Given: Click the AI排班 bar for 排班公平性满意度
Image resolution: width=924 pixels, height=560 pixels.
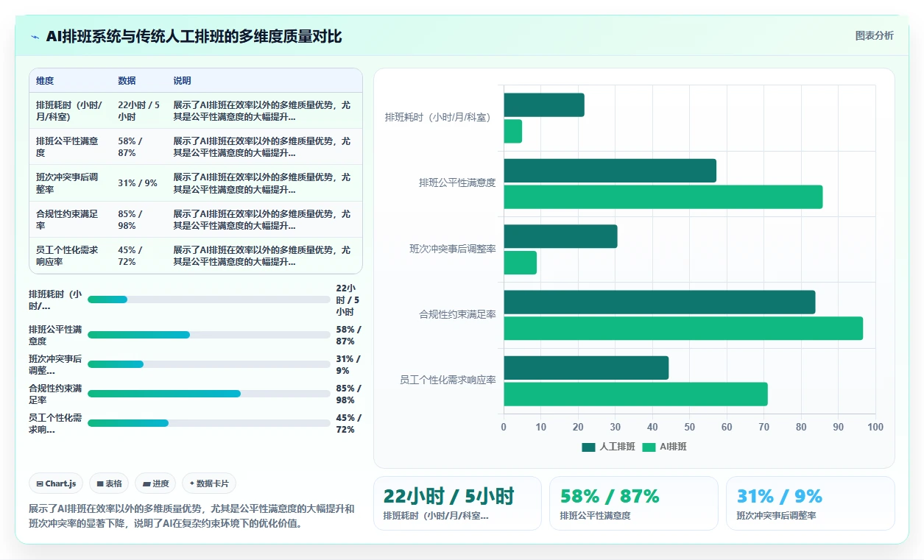Looking at the screenshot, I should (663, 197).
